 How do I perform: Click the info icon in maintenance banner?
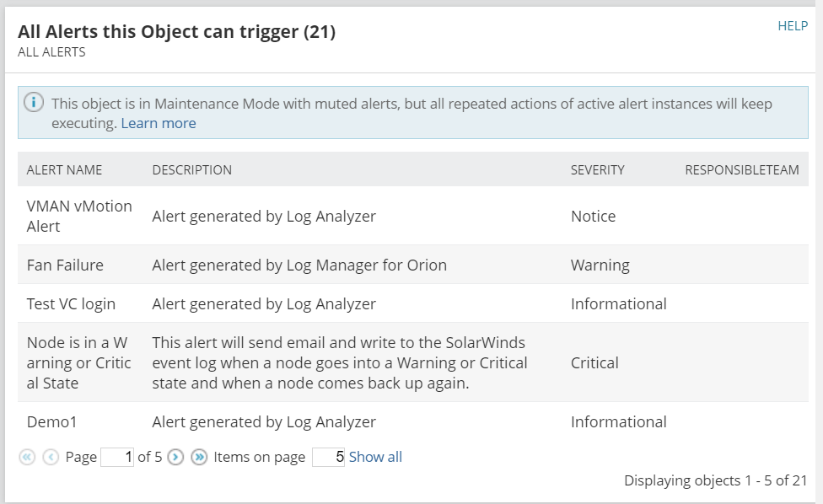[x=34, y=104]
